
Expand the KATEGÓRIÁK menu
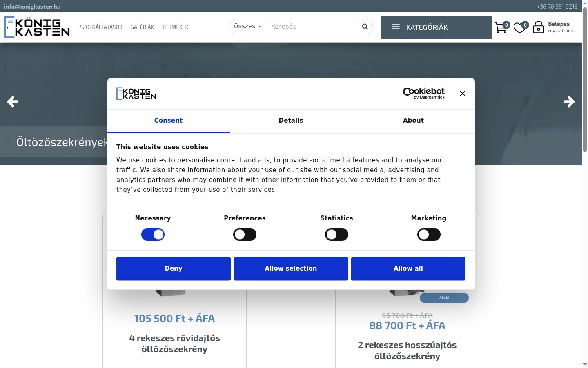[436, 27]
